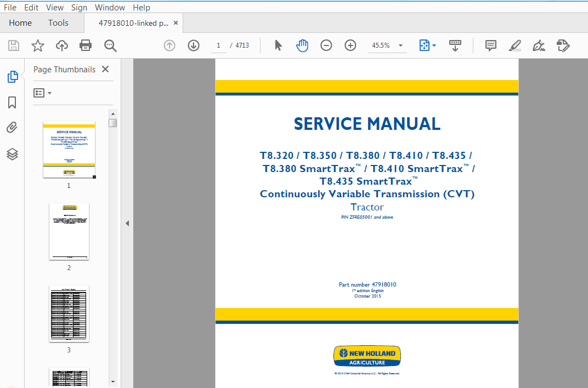The width and height of the screenshot is (588, 388).
Task: Add document to favorites with star icon
Action: tap(37, 45)
